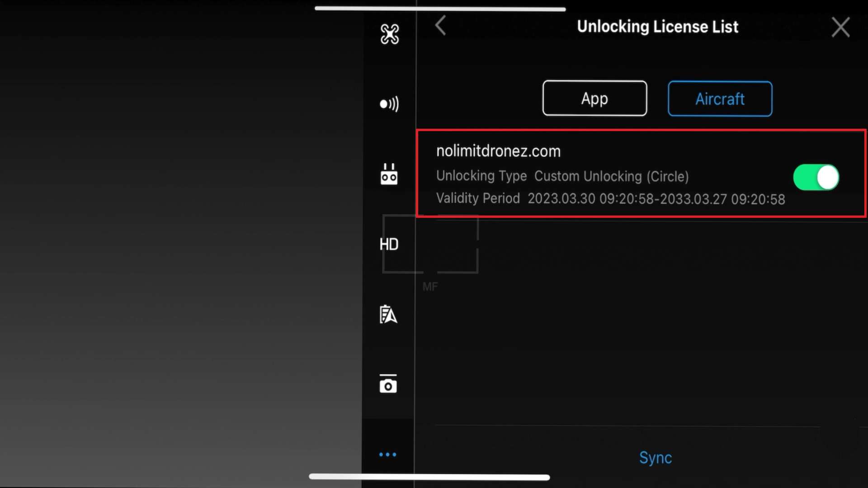Tap the validity period date range
Screen dimensions: 868x488
click(656, 199)
